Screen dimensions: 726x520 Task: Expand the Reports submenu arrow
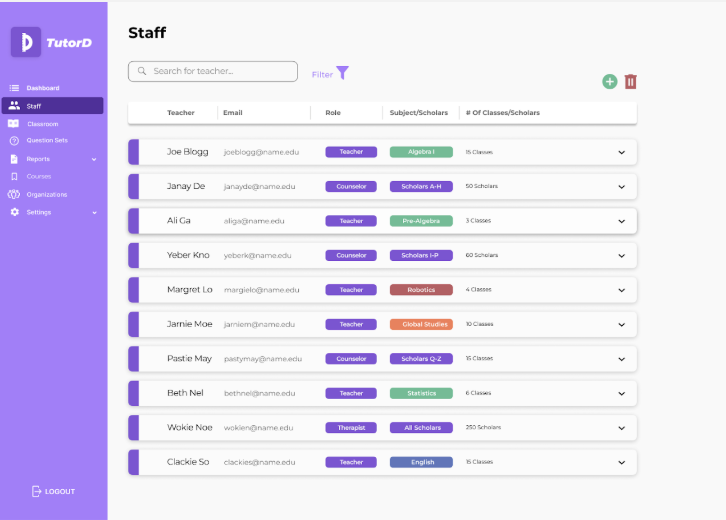coord(94,159)
